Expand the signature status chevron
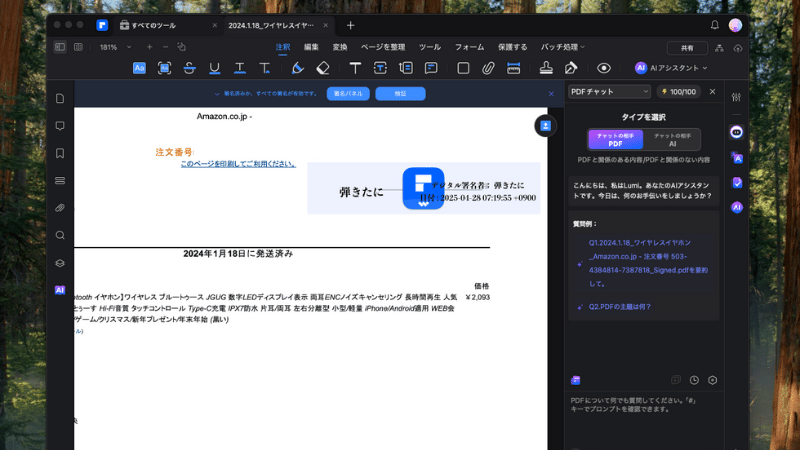This screenshot has height=450, width=800. click(217, 94)
